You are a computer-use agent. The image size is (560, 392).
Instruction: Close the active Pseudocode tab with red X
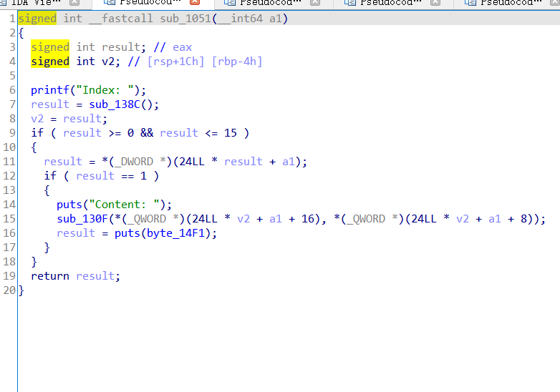click(x=194, y=3)
